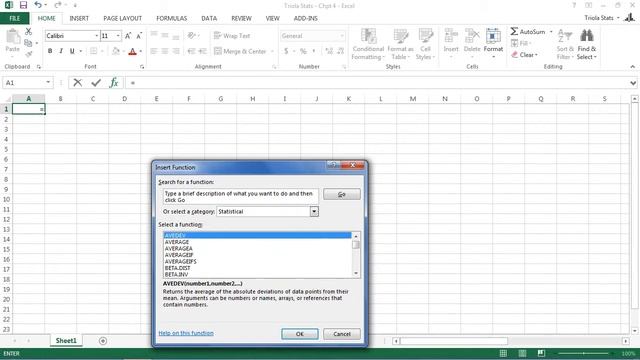Toggle Underline formatting
Viewport: 640px width, 360px height.
coord(72,51)
